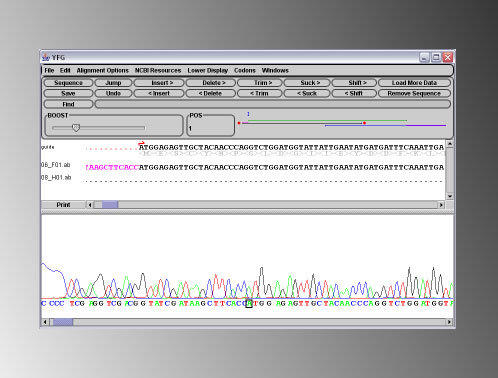This screenshot has width=498, height=378.
Task: Click the Insert > button
Action: tap(159, 83)
